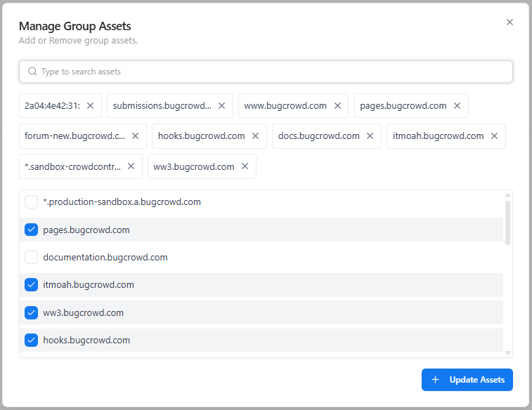
Task: Uncheck the hooks.bugcrowd.com checkbox
Action: coord(31,340)
